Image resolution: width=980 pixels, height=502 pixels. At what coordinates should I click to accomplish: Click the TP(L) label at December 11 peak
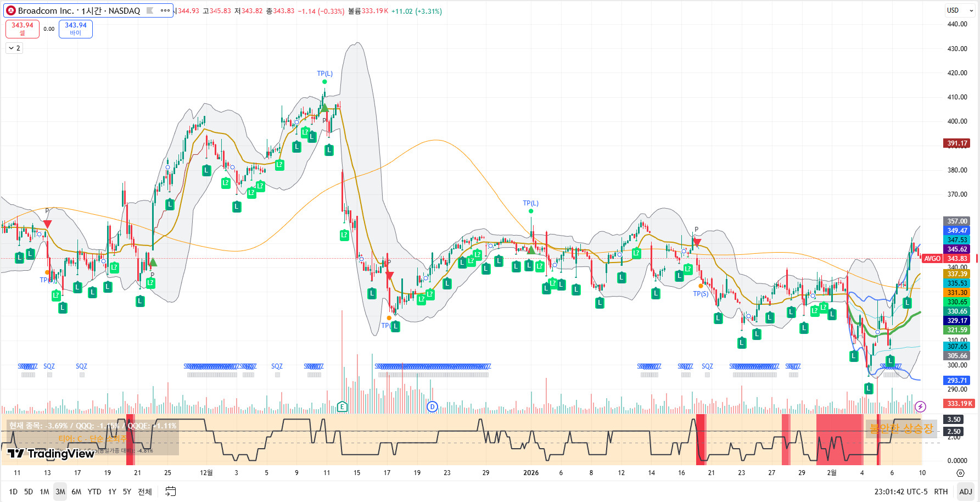pos(324,74)
